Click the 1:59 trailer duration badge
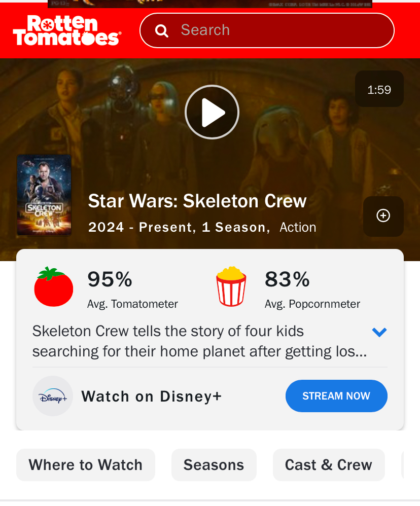The width and height of the screenshot is (420, 506). (379, 89)
